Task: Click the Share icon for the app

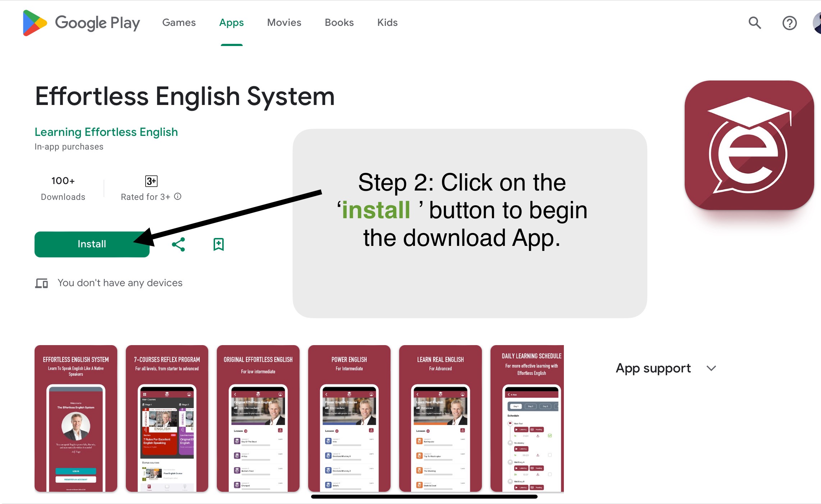Action: point(178,244)
